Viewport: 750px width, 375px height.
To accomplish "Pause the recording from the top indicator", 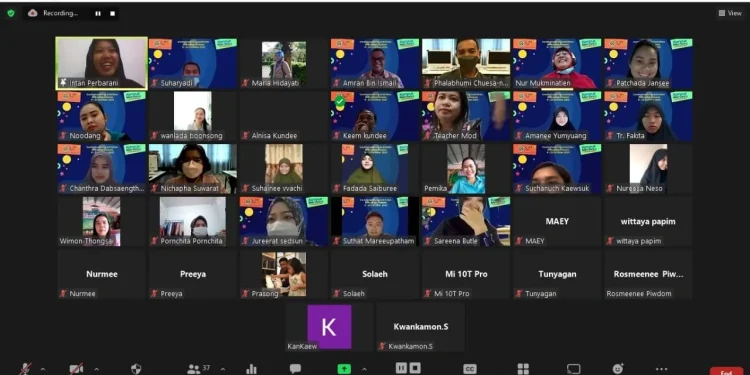I will pyautogui.click(x=98, y=14).
